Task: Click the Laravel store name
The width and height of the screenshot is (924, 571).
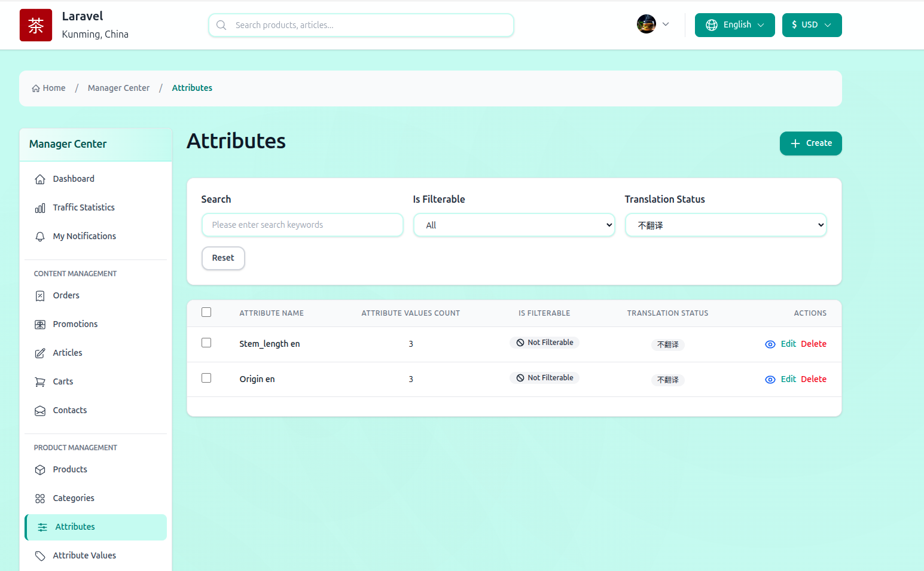Action: click(x=83, y=16)
